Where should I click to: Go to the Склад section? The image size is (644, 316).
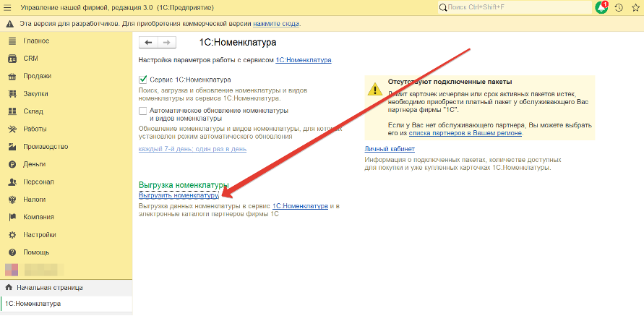33,111
